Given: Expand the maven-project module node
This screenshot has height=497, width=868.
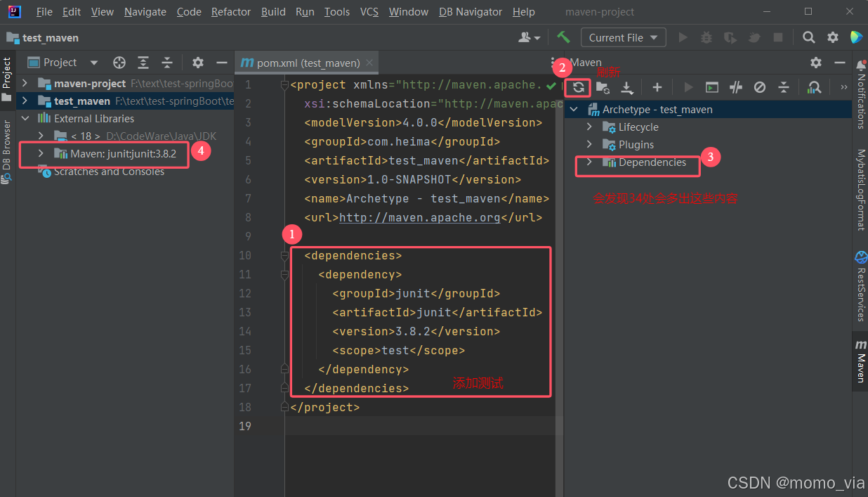Looking at the screenshot, I should point(25,83).
